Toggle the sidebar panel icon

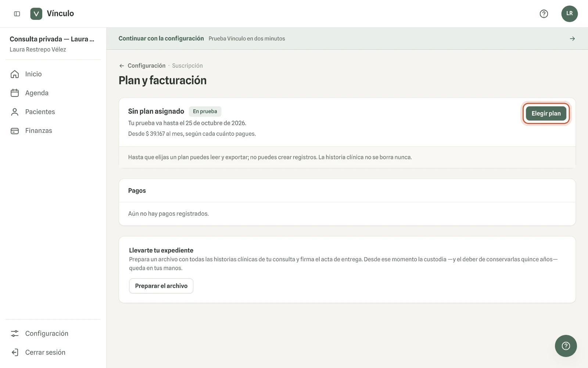17,14
